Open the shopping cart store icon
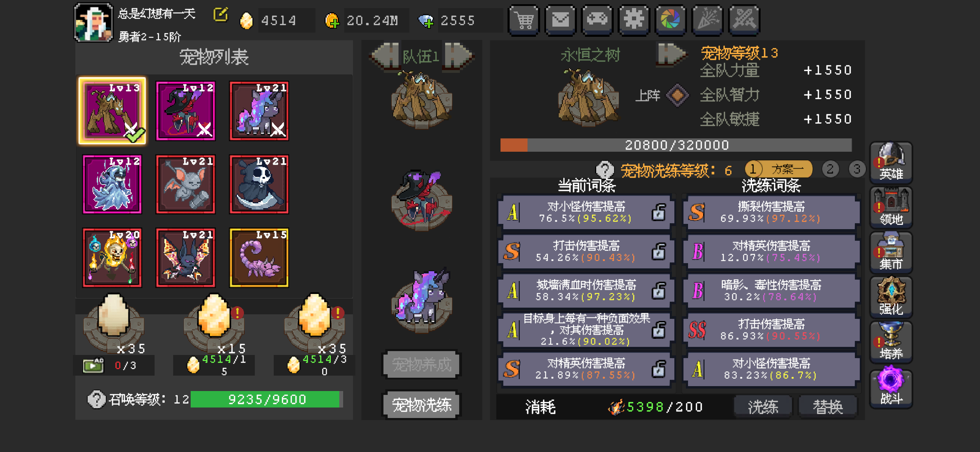 [x=524, y=20]
